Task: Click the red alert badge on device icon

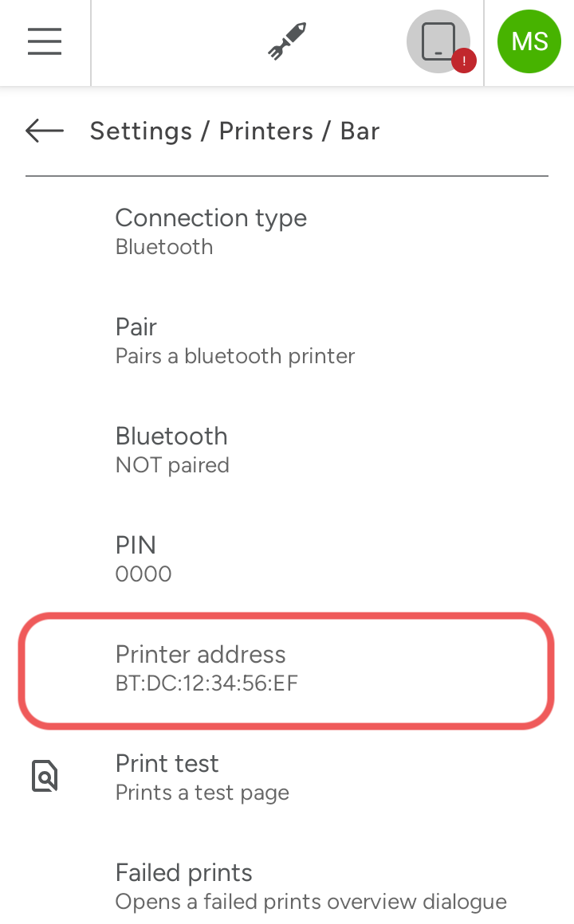Action: [x=464, y=61]
